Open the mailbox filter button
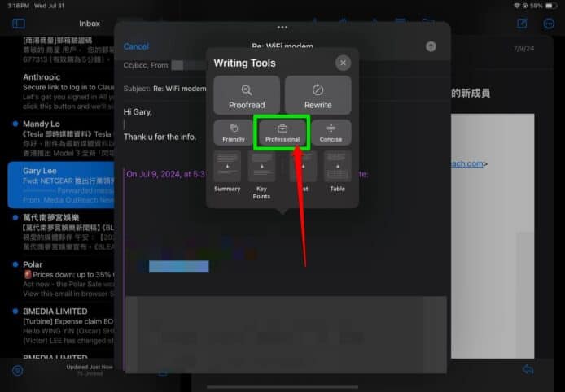This screenshot has width=565, height=392. pyautogui.click(x=18, y=370)
